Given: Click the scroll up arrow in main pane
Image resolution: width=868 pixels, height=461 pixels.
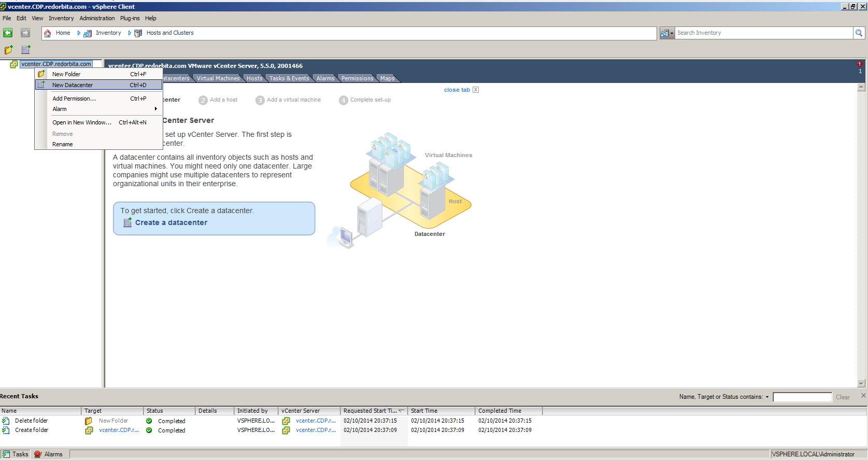Looking at the screenshot, I should 861,87.
